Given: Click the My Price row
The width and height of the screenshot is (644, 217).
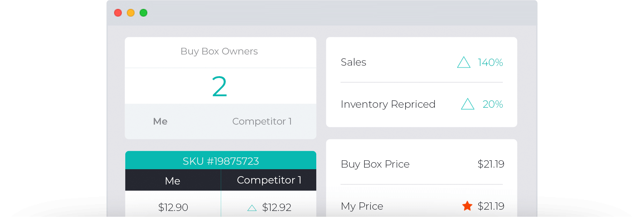Looking at the screenshot, I should coord(362,206).
